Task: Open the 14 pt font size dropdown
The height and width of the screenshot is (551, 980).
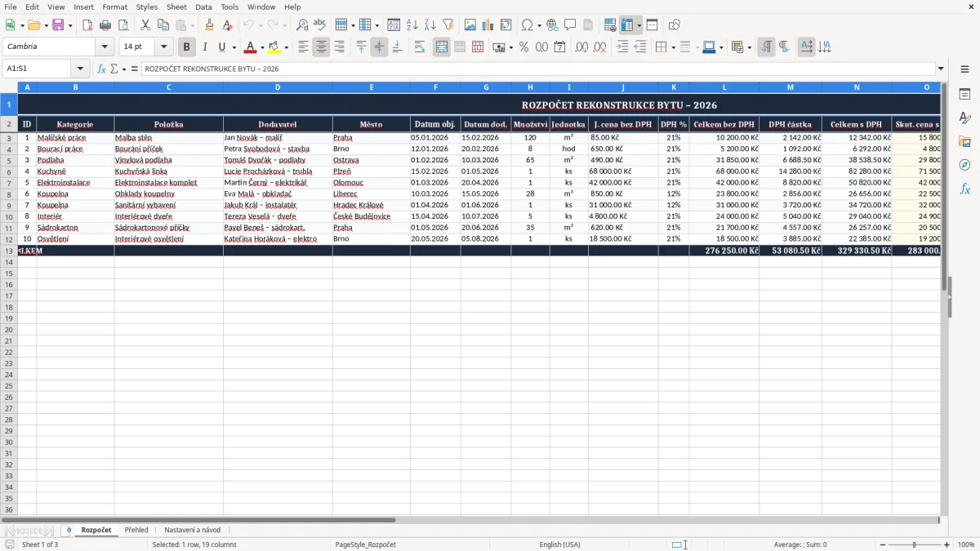Action: pos(164,47)
